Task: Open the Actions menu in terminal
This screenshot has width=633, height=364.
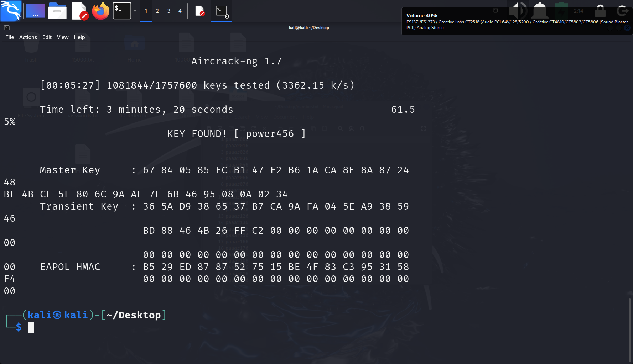Action: click(28, 37)
